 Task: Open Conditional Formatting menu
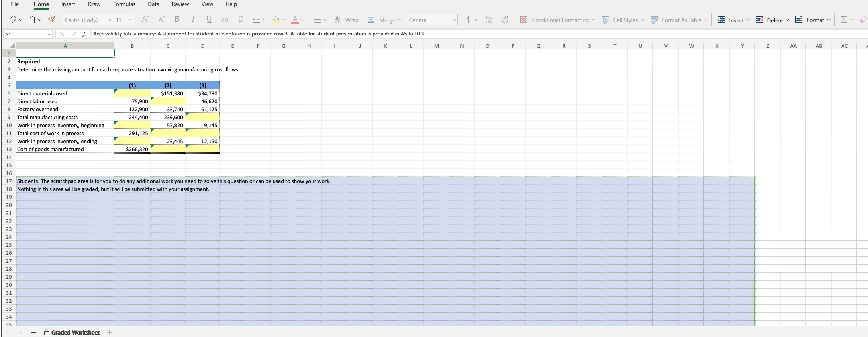click(558, 20)
